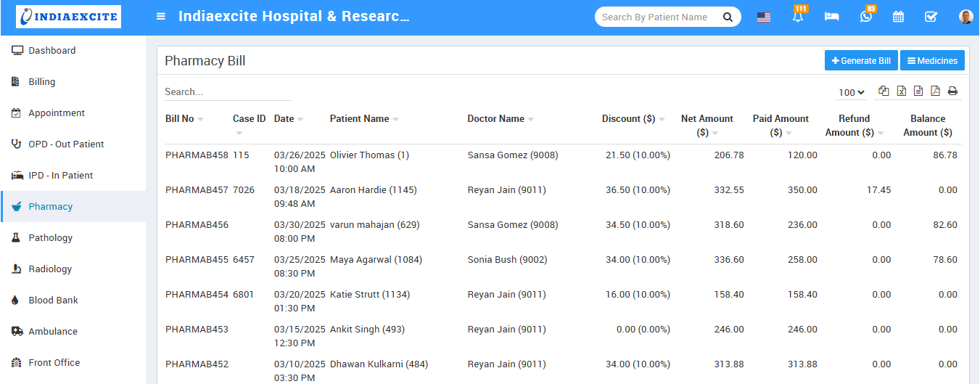Open the calendar icon in header
980x384 pixels.
point(898,17)
